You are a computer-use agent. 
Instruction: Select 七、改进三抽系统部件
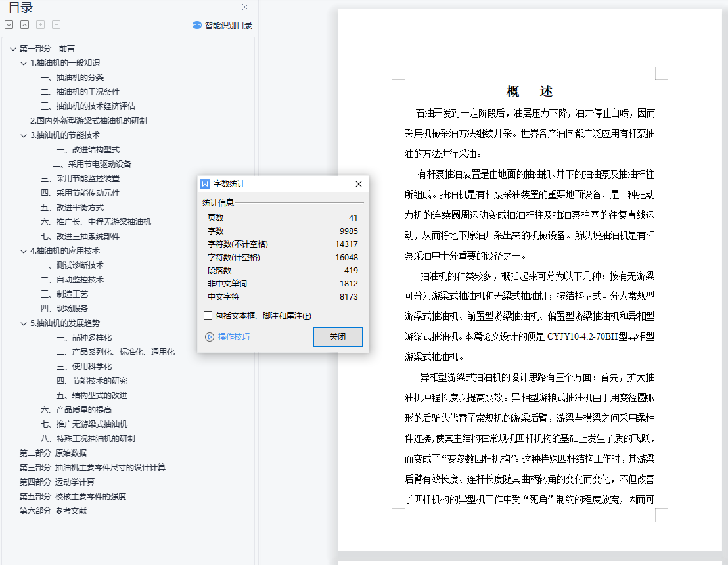(x=80, y=237)
